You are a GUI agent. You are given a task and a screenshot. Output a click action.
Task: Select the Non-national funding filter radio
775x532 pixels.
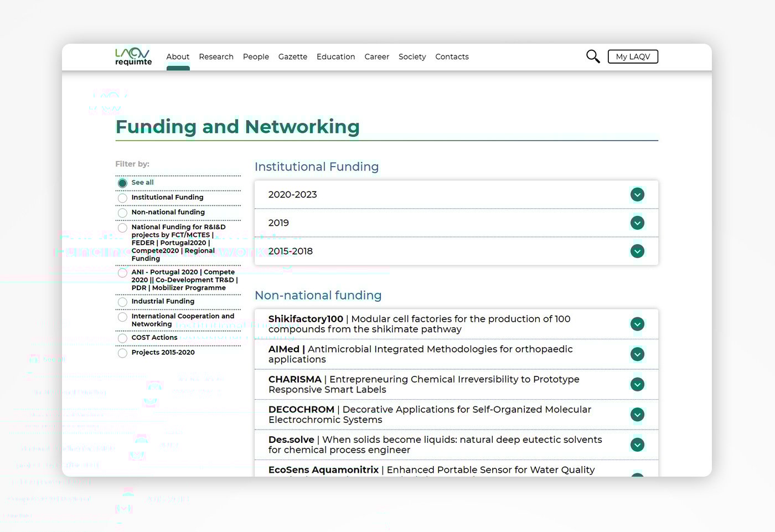122,213
